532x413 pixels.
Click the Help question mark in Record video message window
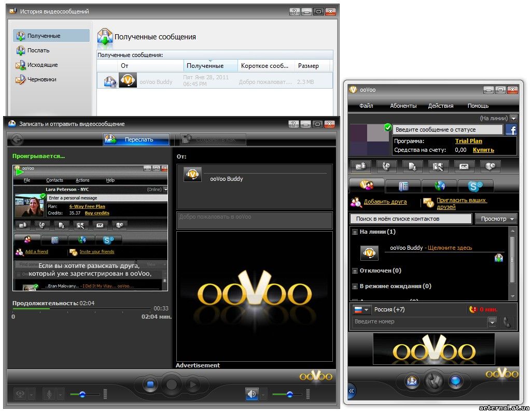click(x=293, y=124)
